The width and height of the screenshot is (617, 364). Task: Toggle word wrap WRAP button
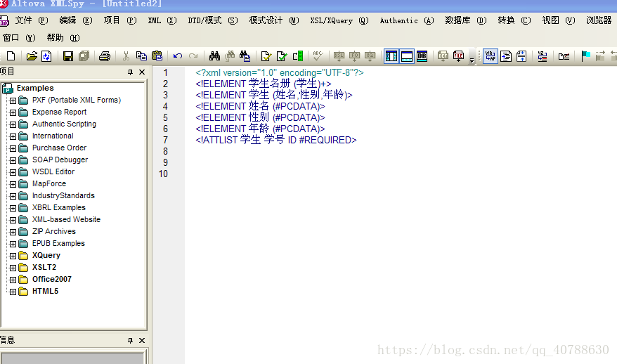click(491, 56)
